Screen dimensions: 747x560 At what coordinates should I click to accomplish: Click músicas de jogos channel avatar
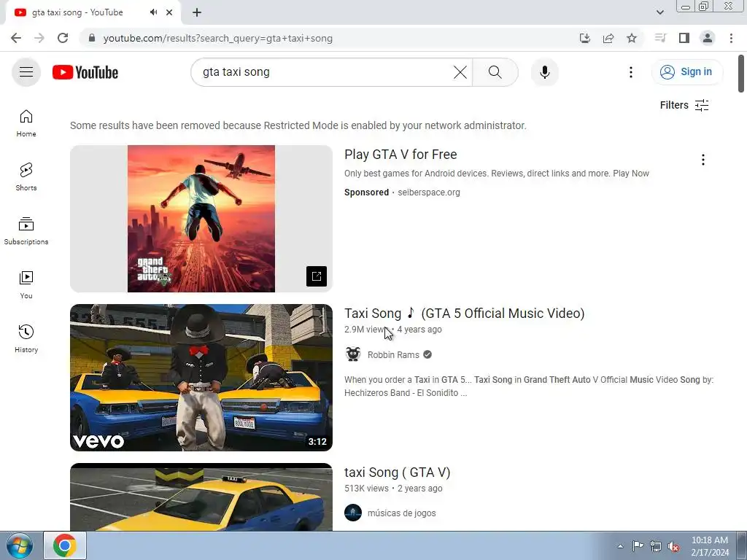[353, 513]
